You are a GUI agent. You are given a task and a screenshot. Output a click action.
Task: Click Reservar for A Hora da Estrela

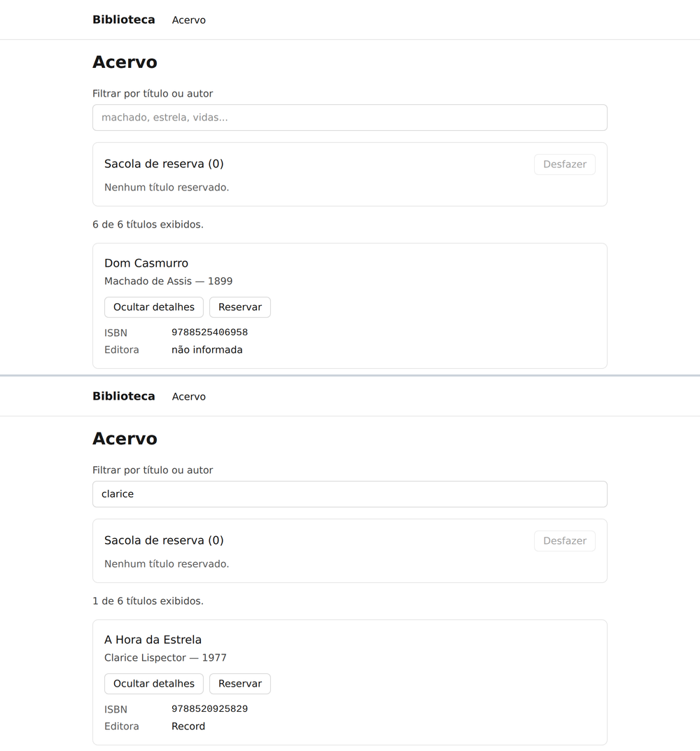[240, 684]
